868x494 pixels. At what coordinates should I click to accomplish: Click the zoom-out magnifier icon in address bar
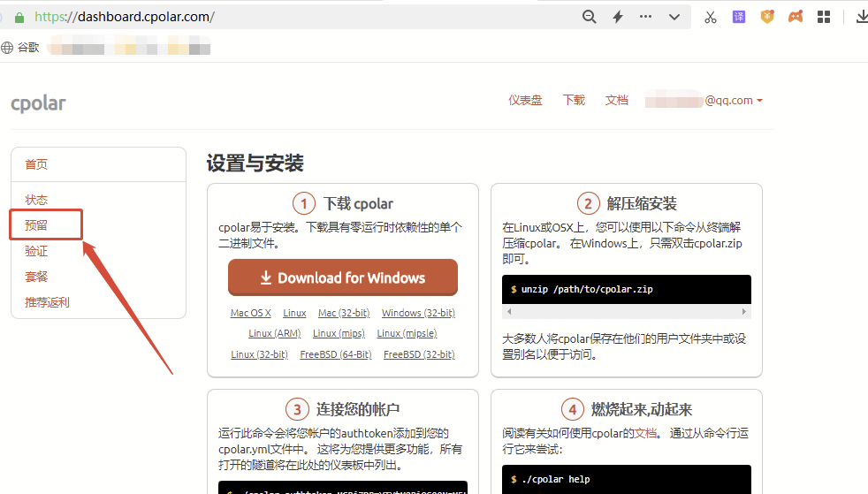point(589,17)
